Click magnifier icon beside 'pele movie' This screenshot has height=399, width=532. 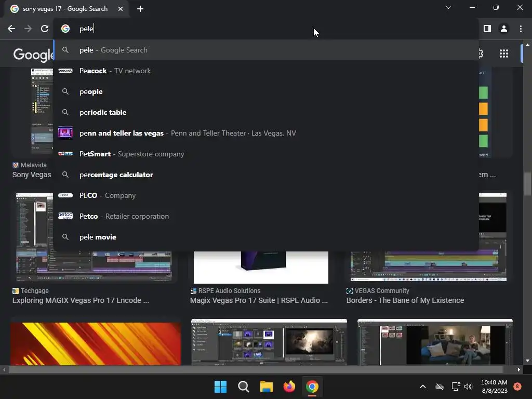pyautogui.click(x=65, y=237)
